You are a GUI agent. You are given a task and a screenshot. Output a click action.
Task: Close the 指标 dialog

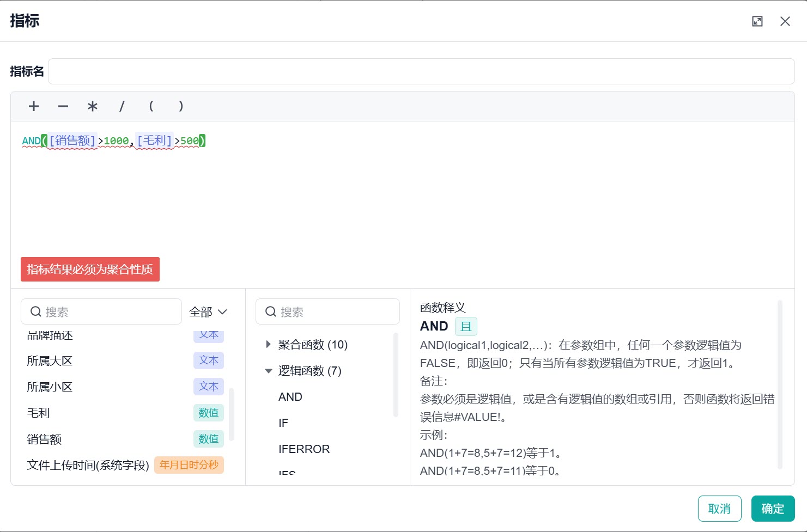pos(785,21)
